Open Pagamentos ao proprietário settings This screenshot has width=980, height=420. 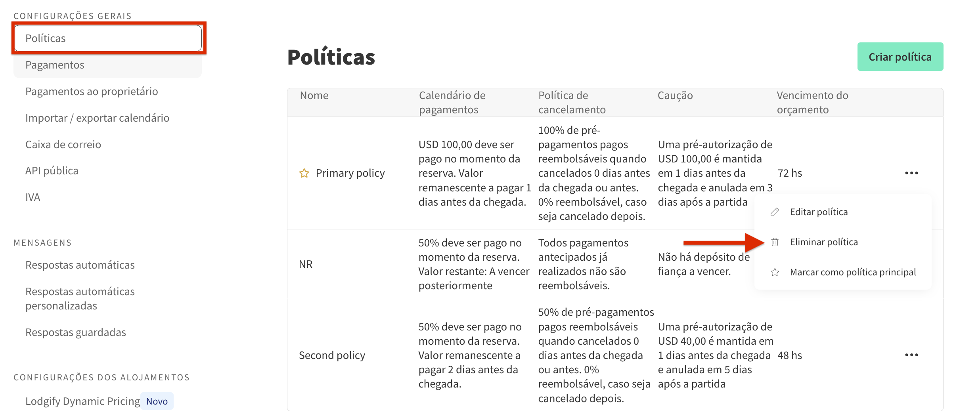tap(92, 91)
